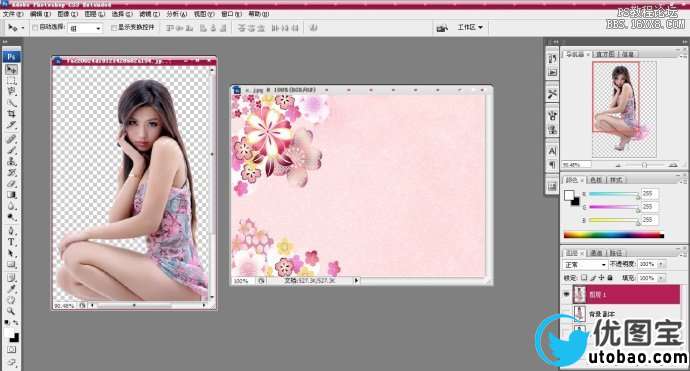Select the Horizontal Type tool

click(x=11, y=242)
